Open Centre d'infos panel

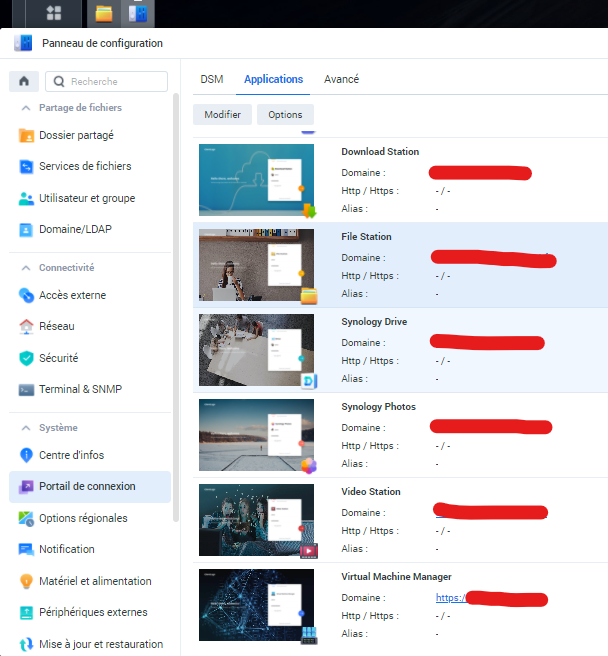click(x=71, y=455)
